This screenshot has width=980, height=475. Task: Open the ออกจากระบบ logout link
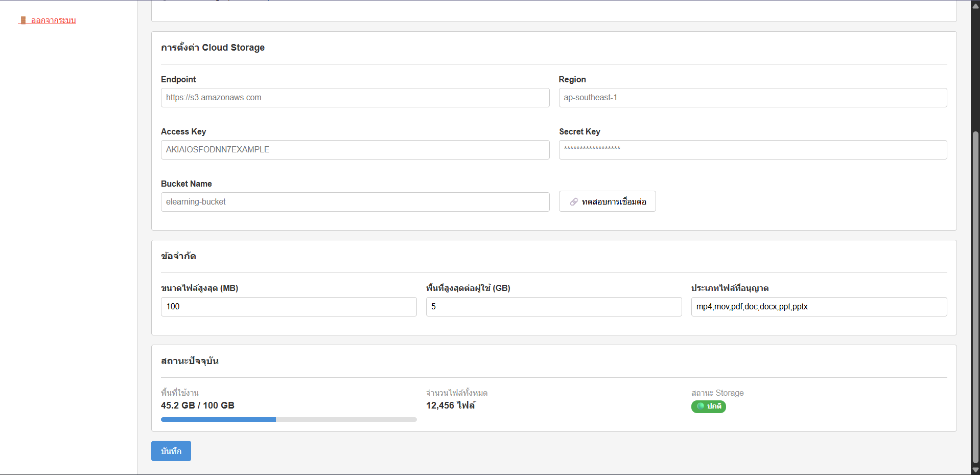(x=53, y=20)
